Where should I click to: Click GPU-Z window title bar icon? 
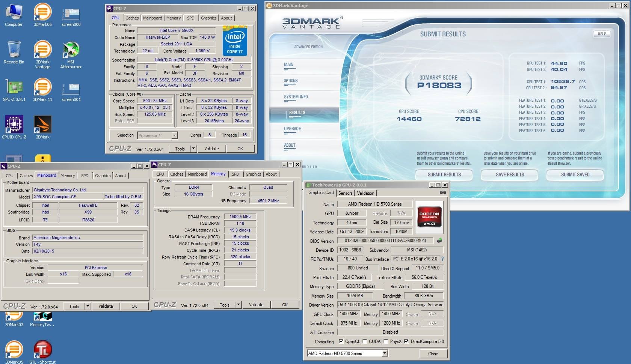tap(308, 185)
